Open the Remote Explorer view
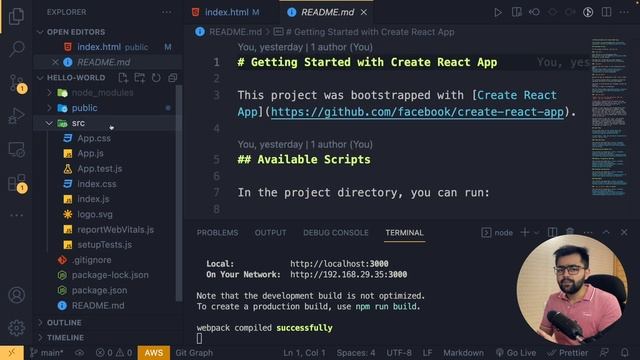The height and width of the screenshot is (360, 640). pos(16,149)
